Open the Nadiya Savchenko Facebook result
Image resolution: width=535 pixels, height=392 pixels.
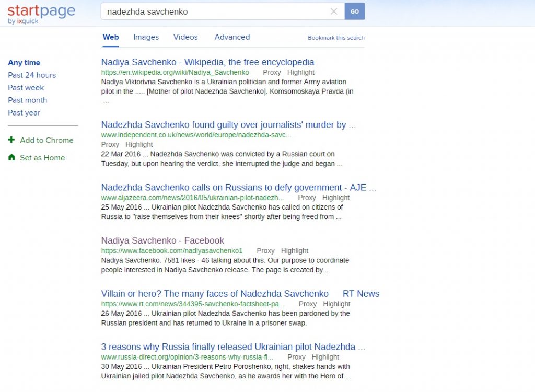(162, 240)
